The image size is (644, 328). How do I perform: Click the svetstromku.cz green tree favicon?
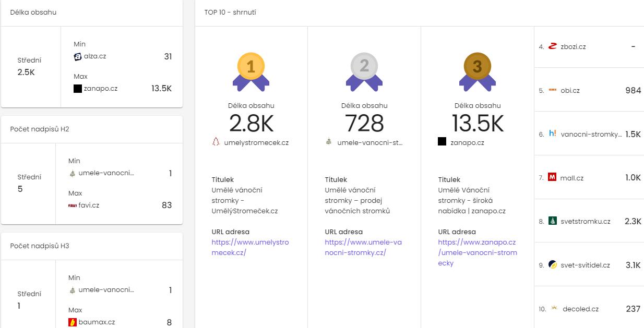553,221
